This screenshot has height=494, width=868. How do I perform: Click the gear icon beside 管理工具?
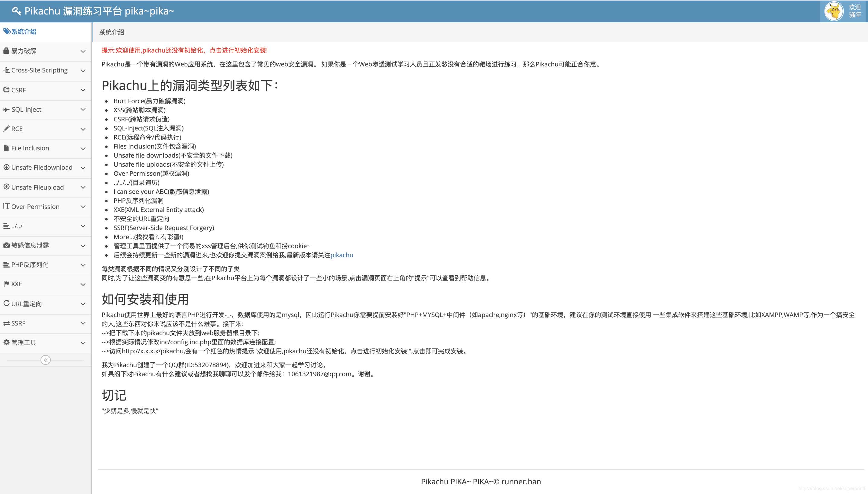(6, 342)
